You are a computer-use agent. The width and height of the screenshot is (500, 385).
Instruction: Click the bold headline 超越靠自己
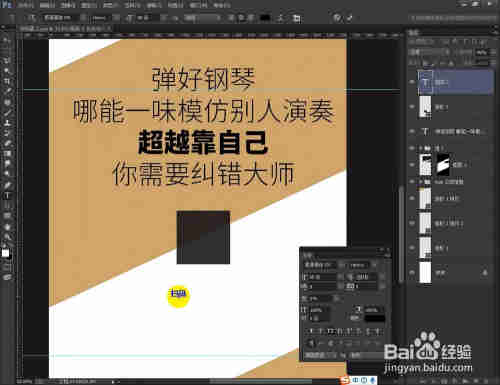coord(203,142)
